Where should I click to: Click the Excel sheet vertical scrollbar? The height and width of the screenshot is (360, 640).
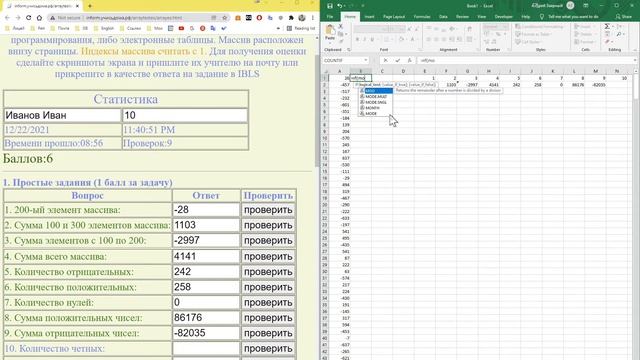click(x=636, y=87)
